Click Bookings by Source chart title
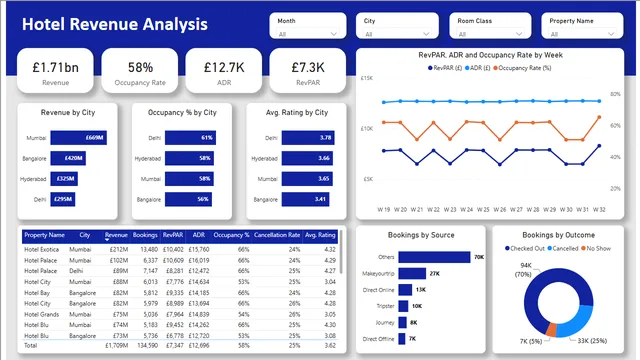Screen dimensions: 640x360 coord(421,235)
